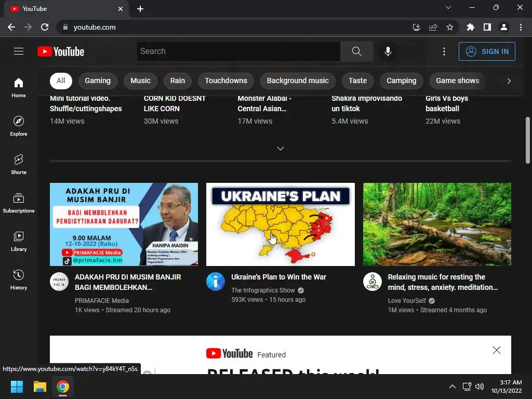View site lock information
The height and width of the screenshot is (399, 532).
pyautogui.click(x=65, y=27)
